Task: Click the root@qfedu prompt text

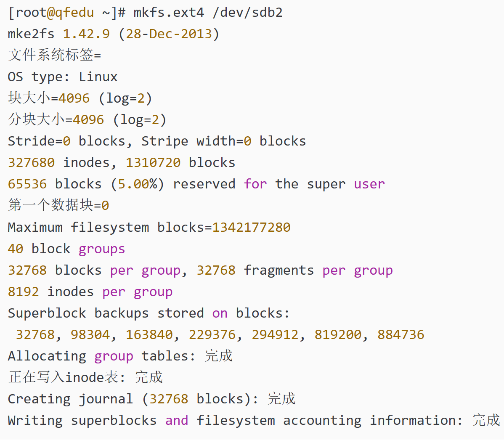Action: click(55, 12)
